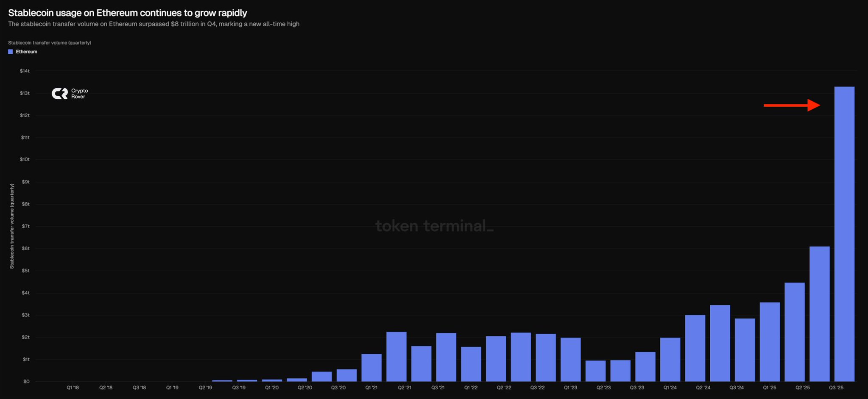Click the Q3 '21 x-axis label
The image size is (868, 399).
438,388
